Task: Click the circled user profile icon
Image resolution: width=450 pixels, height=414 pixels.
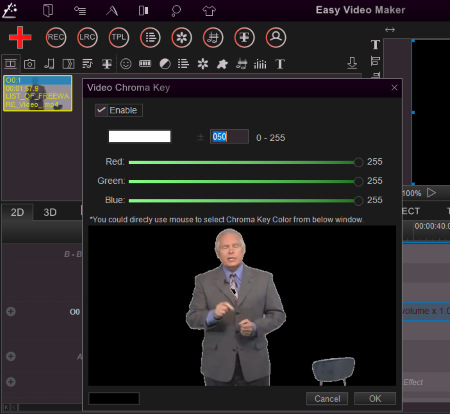Action: [x=276, y=37]
